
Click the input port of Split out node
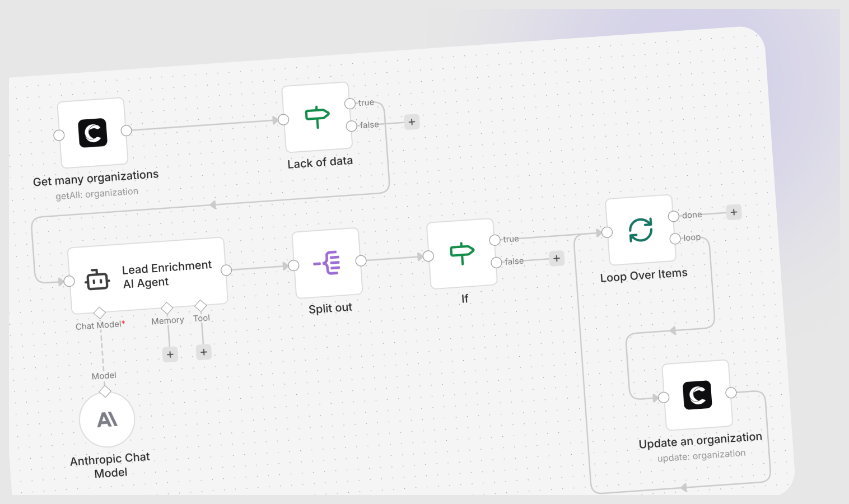point(293,265)
